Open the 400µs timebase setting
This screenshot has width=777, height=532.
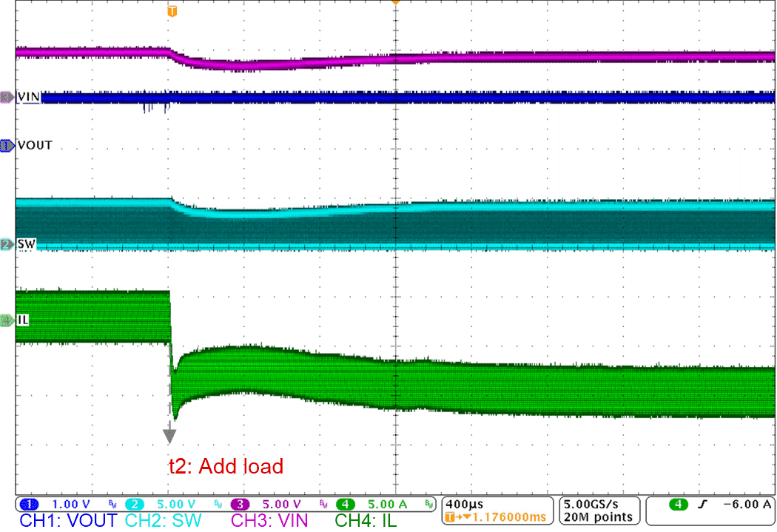[x=464, y=502]
